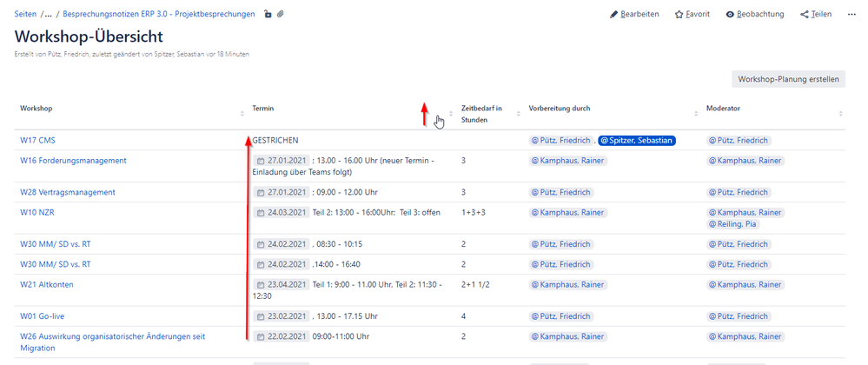
Task: Click the 23.04.2021 date lozenge
Action: [x=282, y=285]
